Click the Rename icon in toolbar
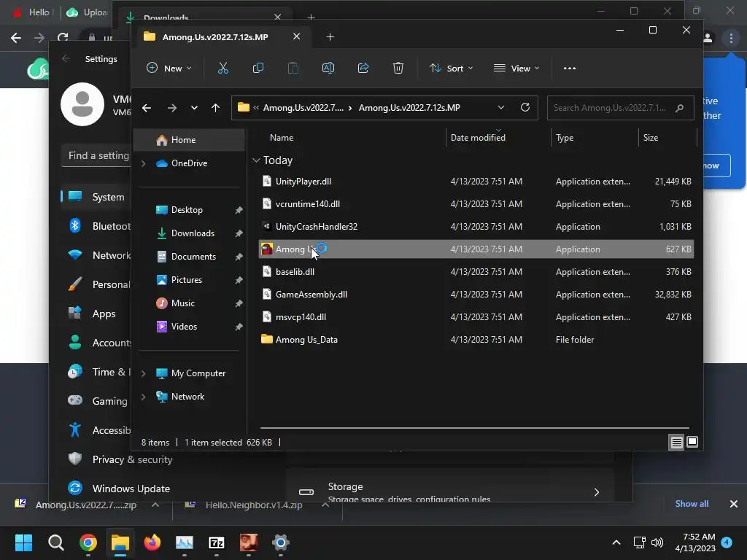The height and width of the screenshot is (560, 747). click(328, 68)
